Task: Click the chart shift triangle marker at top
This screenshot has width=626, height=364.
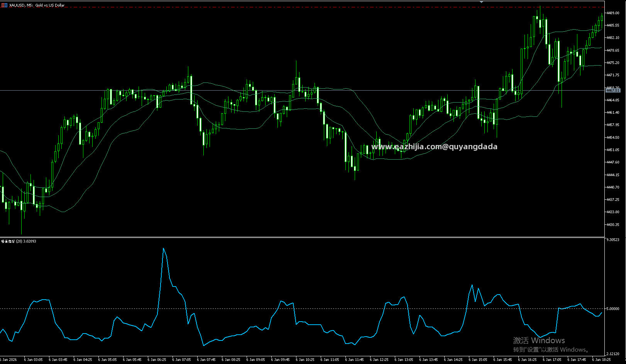Action: 481,2
